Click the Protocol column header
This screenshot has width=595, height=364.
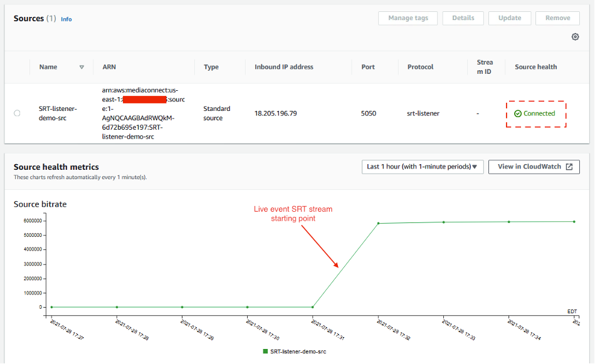(x=419, y=67)
